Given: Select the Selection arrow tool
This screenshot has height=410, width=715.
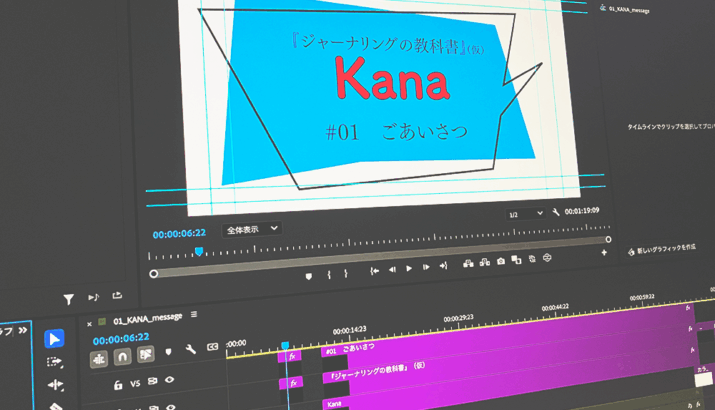Looking at the screenshot, I should (x=54, y=339).
